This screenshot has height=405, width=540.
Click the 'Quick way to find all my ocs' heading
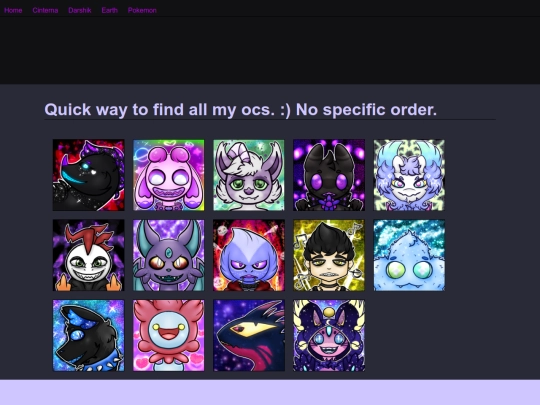[240, 110]
